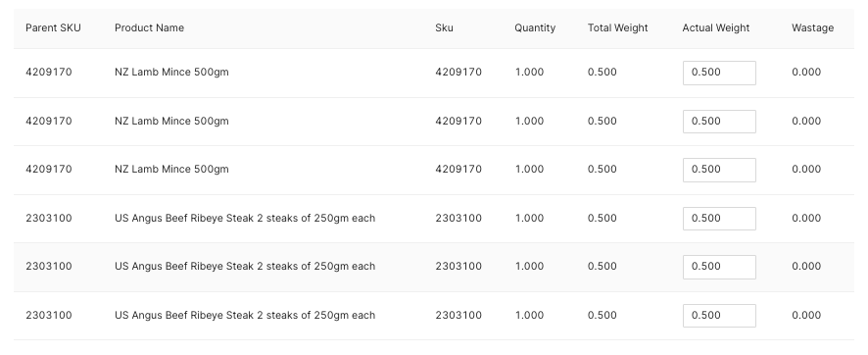
Task: Click Sku 4209170 in the third Lamb Mince row
Action: tap(458, 170)
